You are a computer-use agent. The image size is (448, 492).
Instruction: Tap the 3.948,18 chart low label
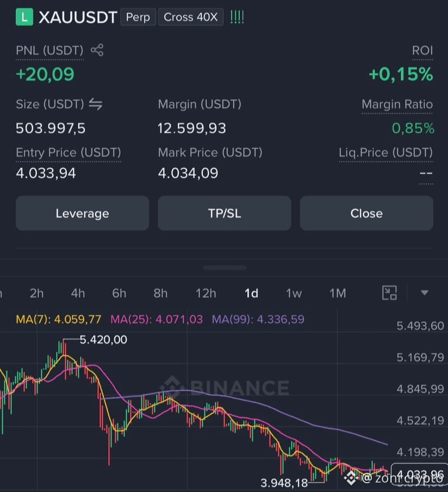[284, 483]
